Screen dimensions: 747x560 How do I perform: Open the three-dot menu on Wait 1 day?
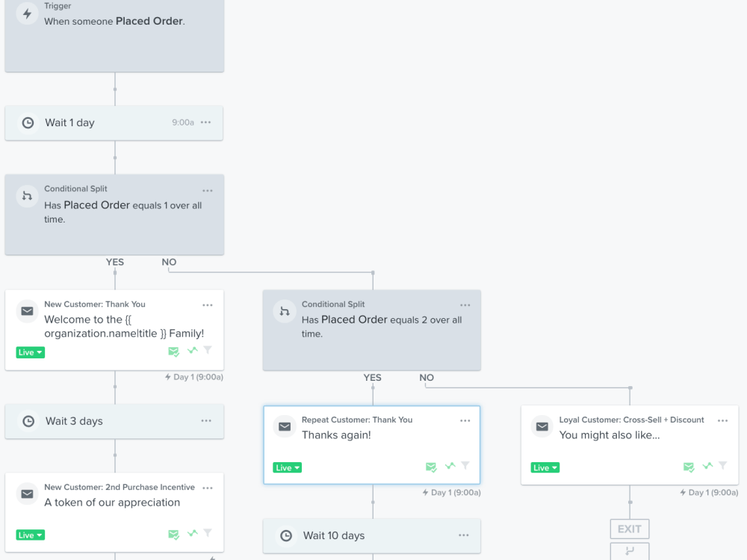click(206, 122)
